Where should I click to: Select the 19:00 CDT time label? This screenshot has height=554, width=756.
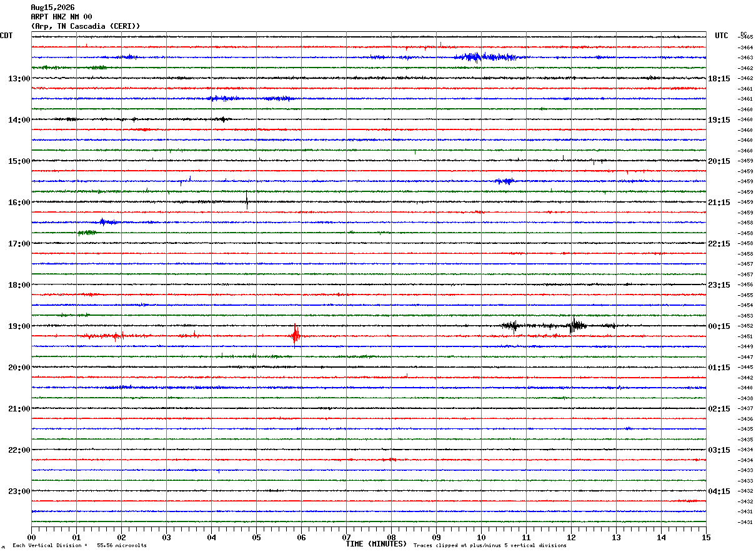pyautogui.click(x=19, y=326)
